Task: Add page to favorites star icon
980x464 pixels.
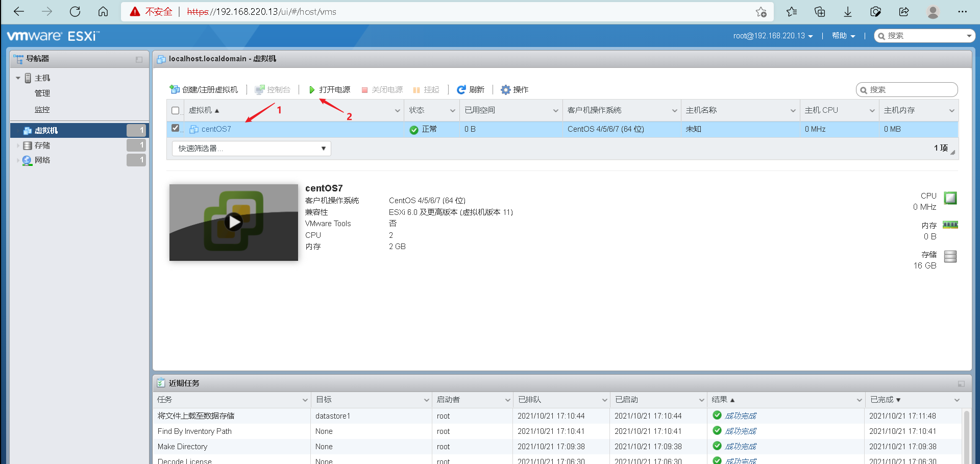Action: point(761,12)
